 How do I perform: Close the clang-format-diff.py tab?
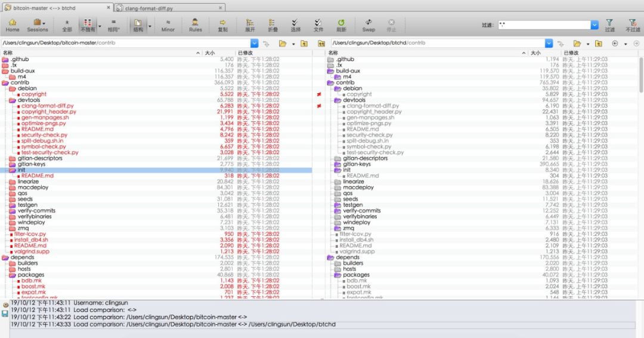coord(220,8)
